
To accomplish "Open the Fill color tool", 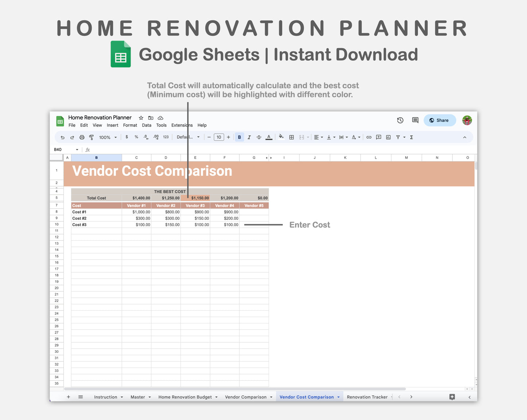I will pos(281,137).
